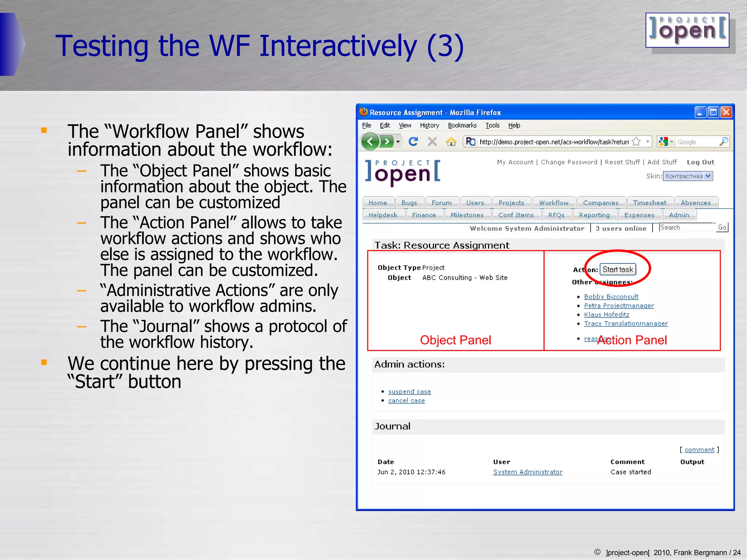This screenshot has width=747, height=560.
Task: Open Tracy Translationmanager assignee link
Action: tap(626, 323)
